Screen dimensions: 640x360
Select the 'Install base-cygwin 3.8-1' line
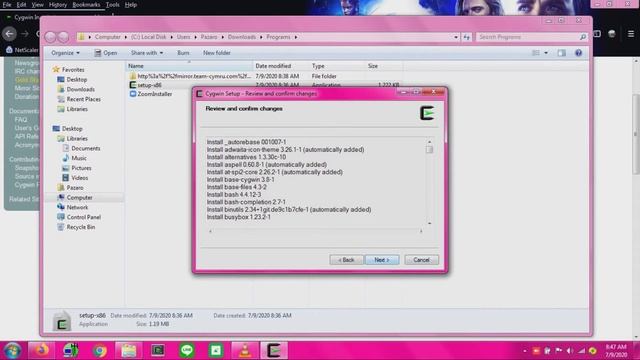click(240, 180)
